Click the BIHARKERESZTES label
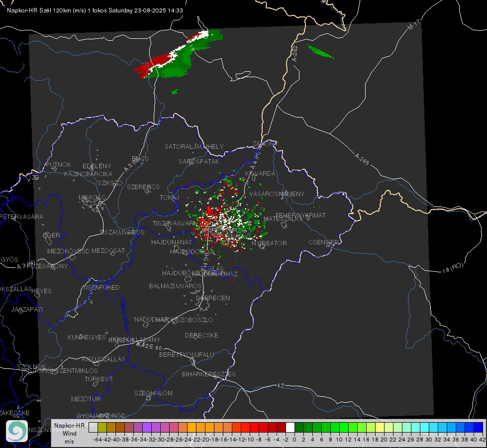The height and width of the screenshot is (448, 487). [x=209, y=374]
